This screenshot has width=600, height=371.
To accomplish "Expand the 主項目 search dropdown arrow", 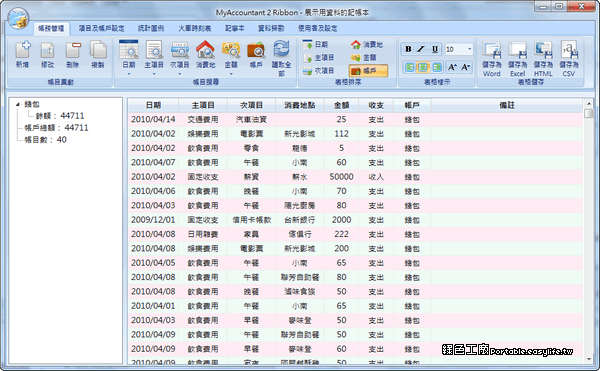I will [x=154, y=73].
